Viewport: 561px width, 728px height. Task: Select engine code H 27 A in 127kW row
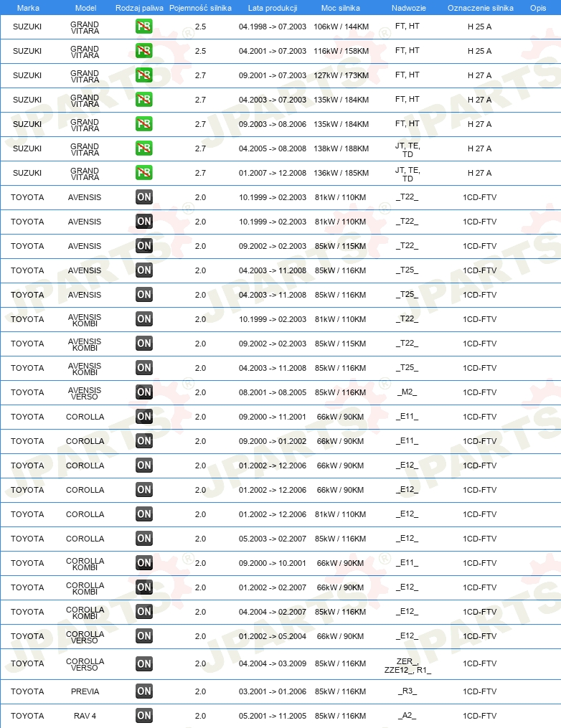pyautogui.click(x=480, y=75)
